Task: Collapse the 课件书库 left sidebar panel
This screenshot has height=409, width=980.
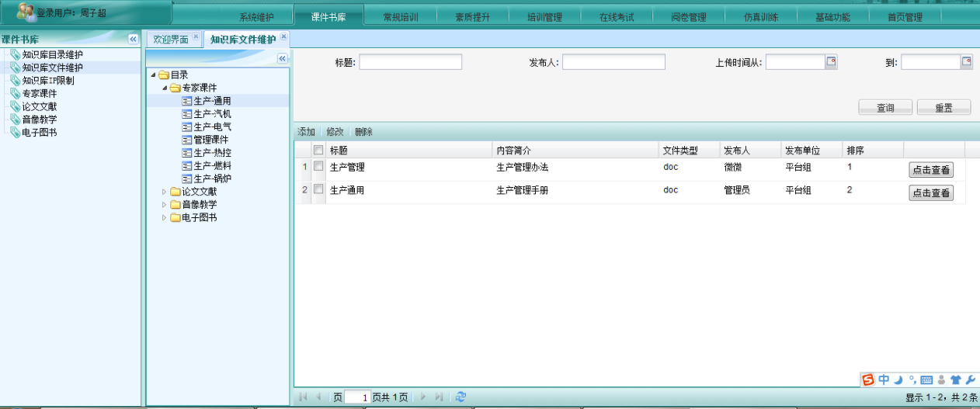Action: coord(133,39)
